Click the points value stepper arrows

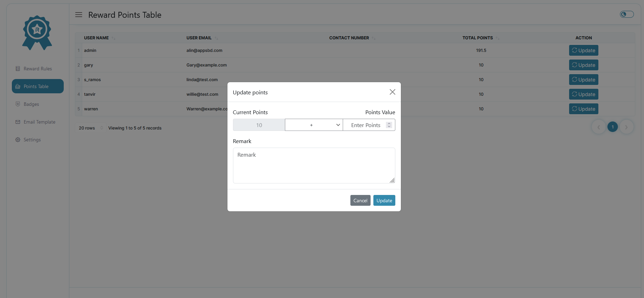389,125
